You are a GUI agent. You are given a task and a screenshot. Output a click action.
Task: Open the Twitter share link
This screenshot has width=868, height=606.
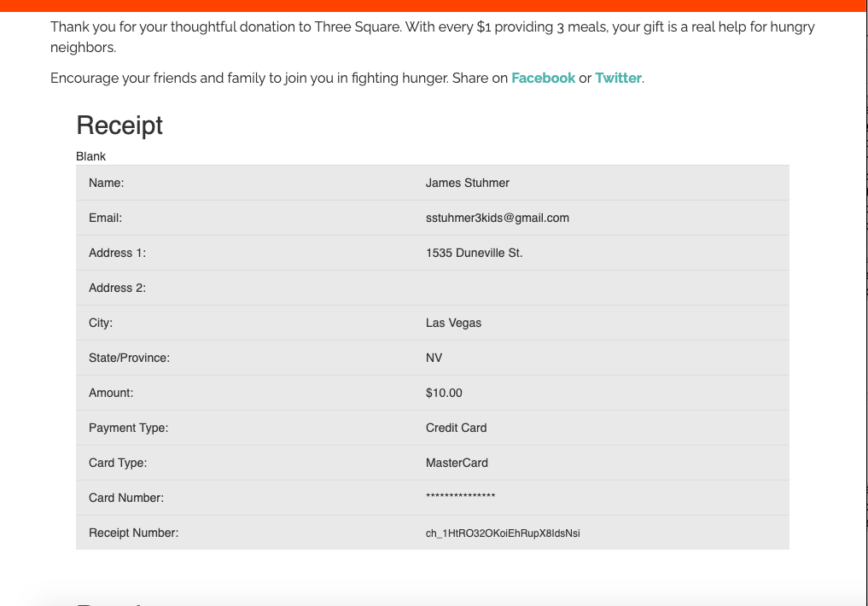click(x=618, y=78)
